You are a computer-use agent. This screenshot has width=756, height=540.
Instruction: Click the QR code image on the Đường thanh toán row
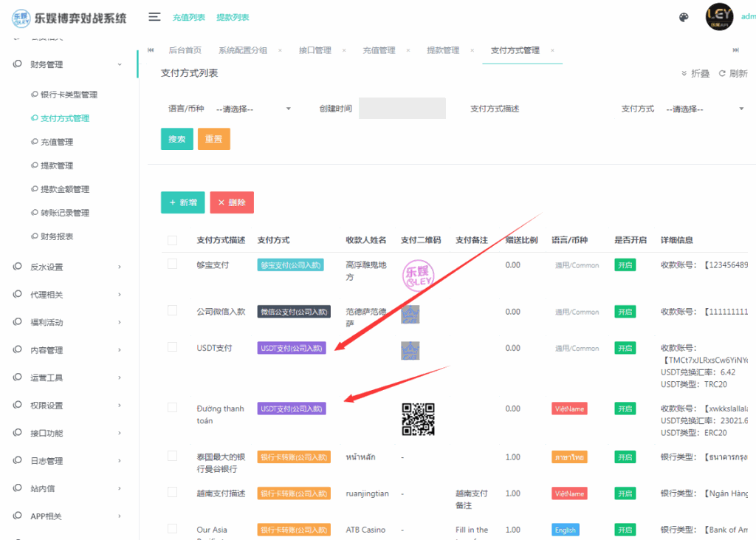(x=419, y=419)
